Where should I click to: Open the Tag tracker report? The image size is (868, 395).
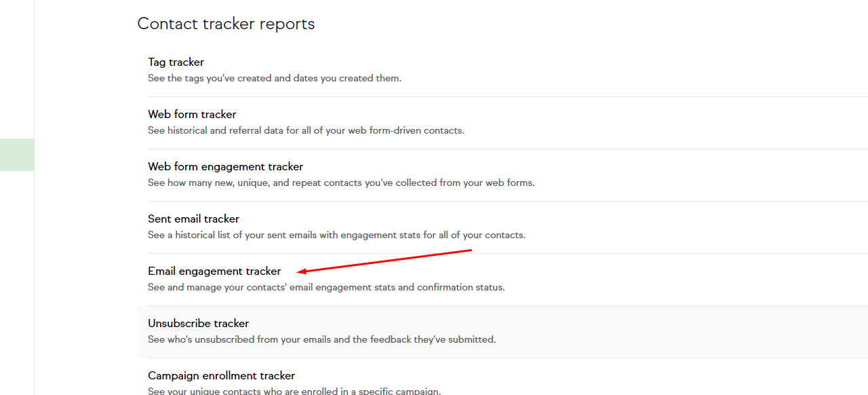click(x=176, y=62)
